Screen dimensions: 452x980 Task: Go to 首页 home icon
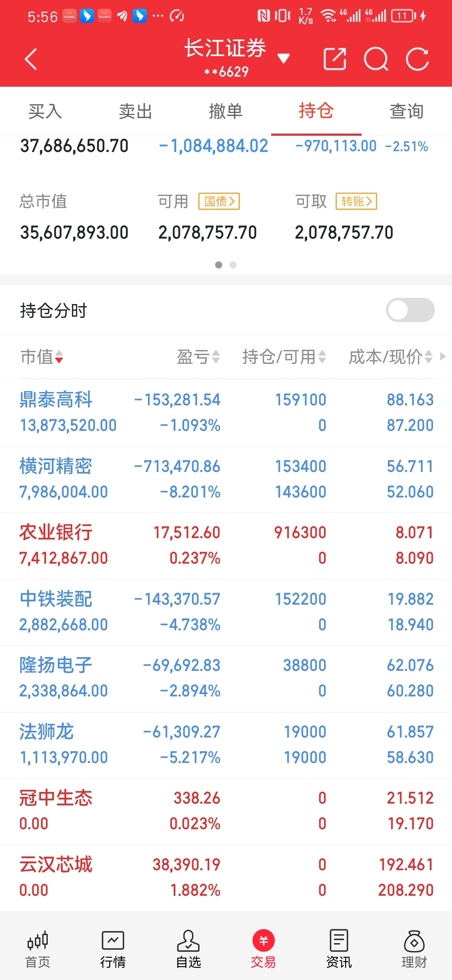[x=38, y=949]
